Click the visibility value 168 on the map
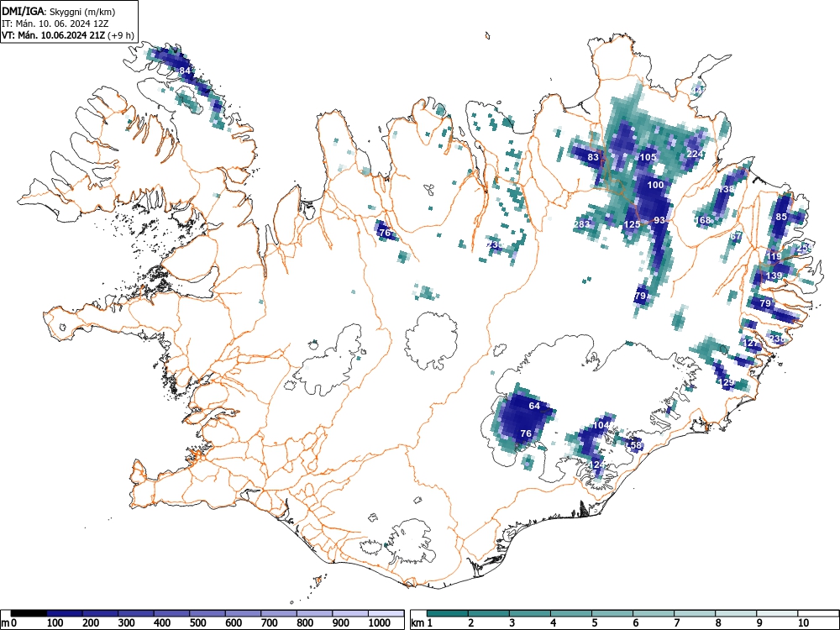This screenshot has height=630, width=840. pos(702,220)
